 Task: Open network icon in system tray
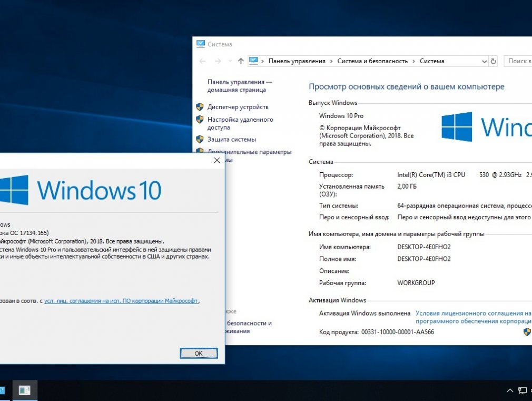tap(522, 391)
